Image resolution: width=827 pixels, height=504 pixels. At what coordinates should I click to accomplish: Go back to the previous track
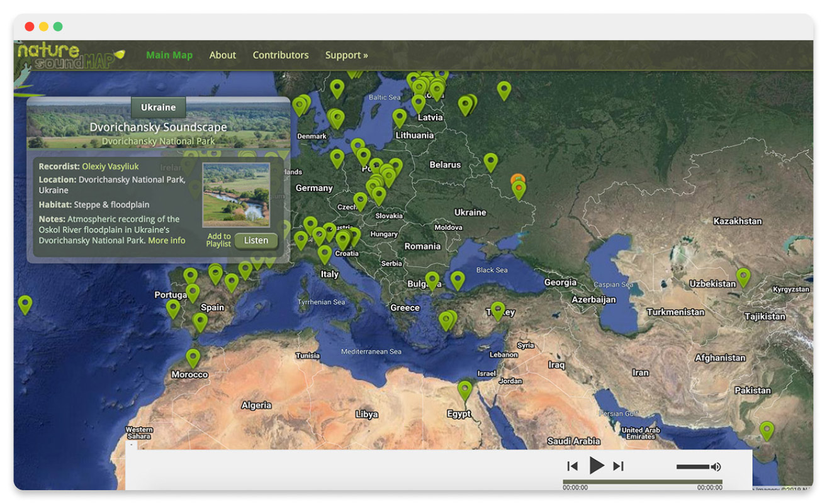click(x=572, y=466)
